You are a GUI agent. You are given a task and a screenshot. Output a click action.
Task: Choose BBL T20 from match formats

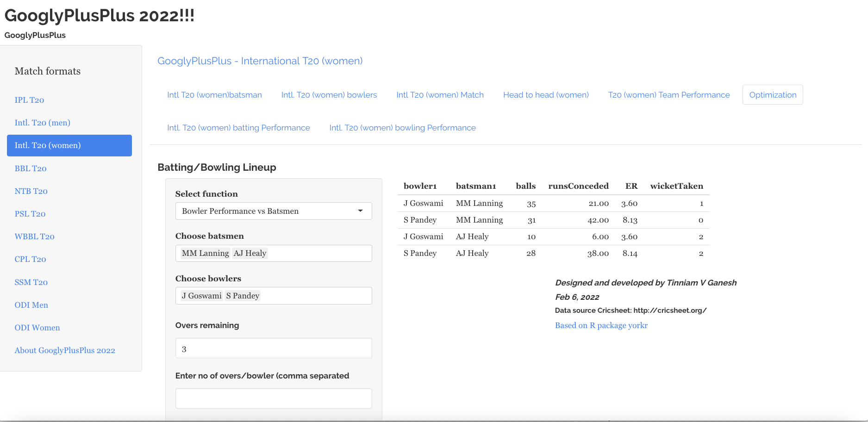coord(31,168)
